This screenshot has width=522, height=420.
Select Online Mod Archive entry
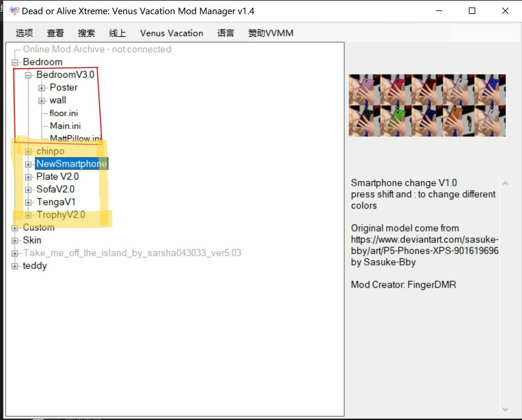click(x=97, y=49)
